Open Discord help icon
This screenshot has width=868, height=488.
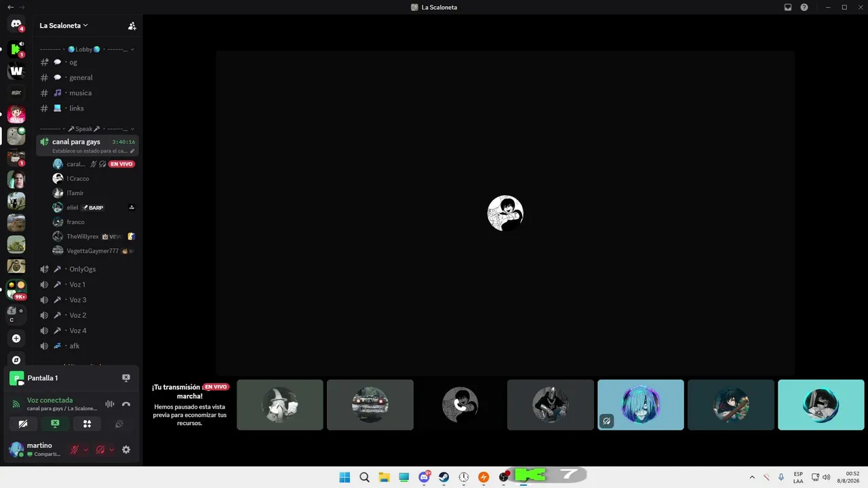click(804, 7)
